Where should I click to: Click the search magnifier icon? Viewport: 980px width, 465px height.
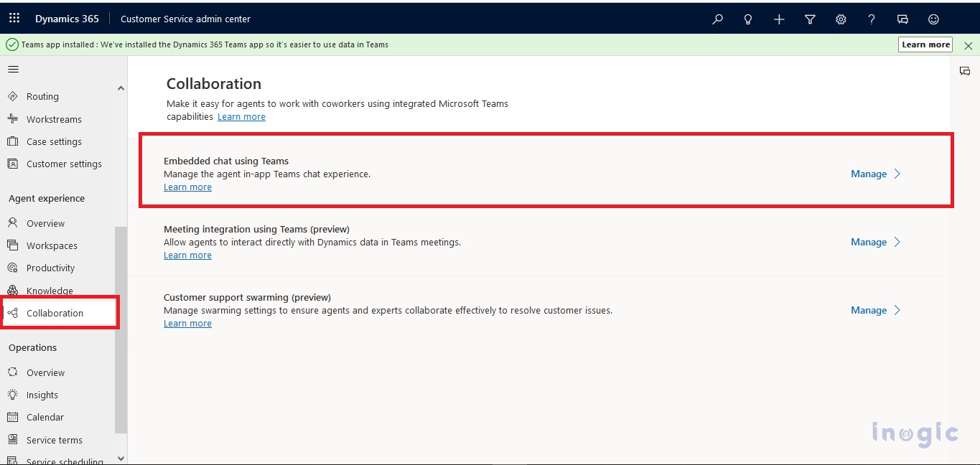tap(717, 19)
